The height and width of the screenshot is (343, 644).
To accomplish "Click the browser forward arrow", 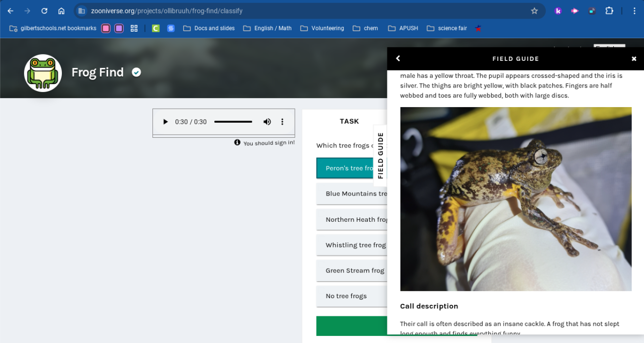I will click(27, 11).
